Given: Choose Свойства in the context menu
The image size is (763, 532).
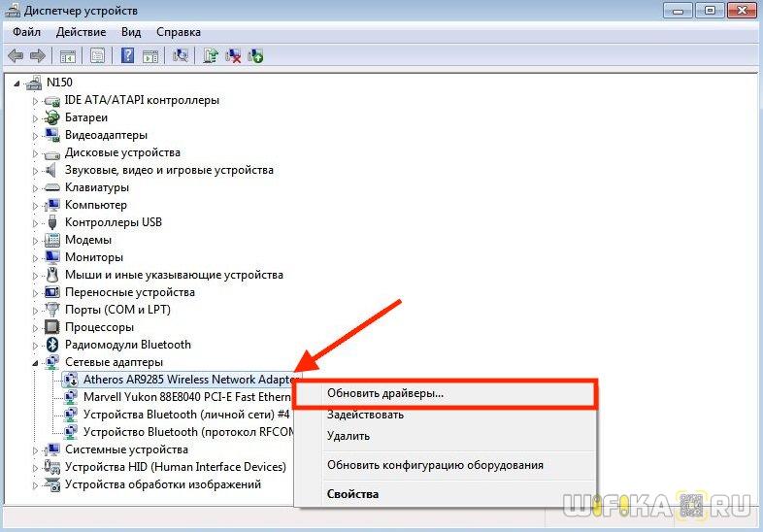Looking at the screenshot, I should click(x=446, y=493).
